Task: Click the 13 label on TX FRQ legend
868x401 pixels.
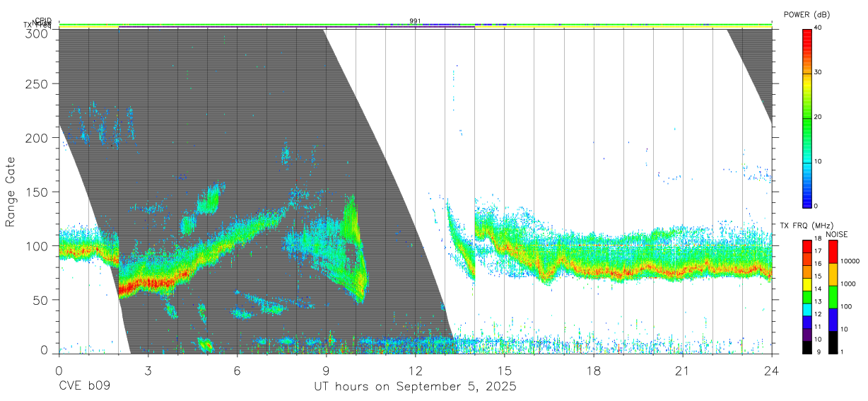Action: 819,302
